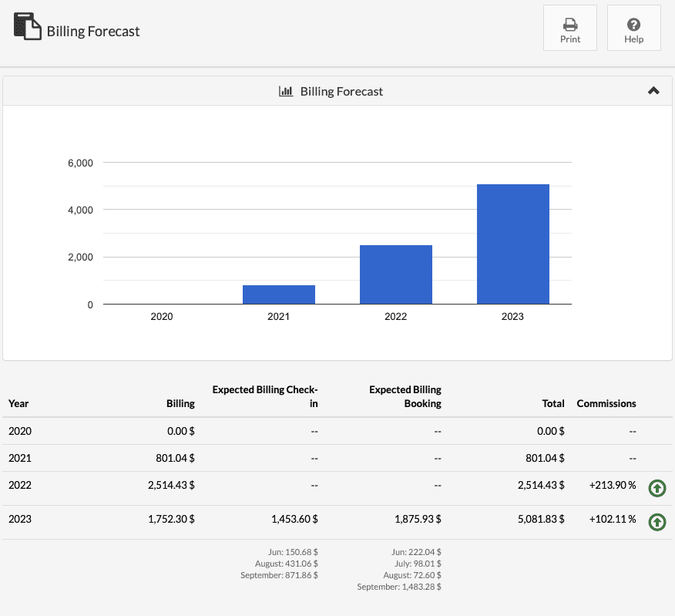This screenshot has height=616, width=675.
Task: Click the Year column header
Action: pyautogui.click(x=18, y=404)
